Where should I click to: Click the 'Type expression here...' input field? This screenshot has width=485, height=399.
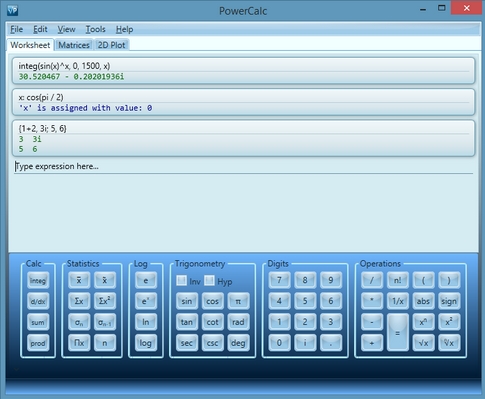pyautogui.click(x=243, y=166)
